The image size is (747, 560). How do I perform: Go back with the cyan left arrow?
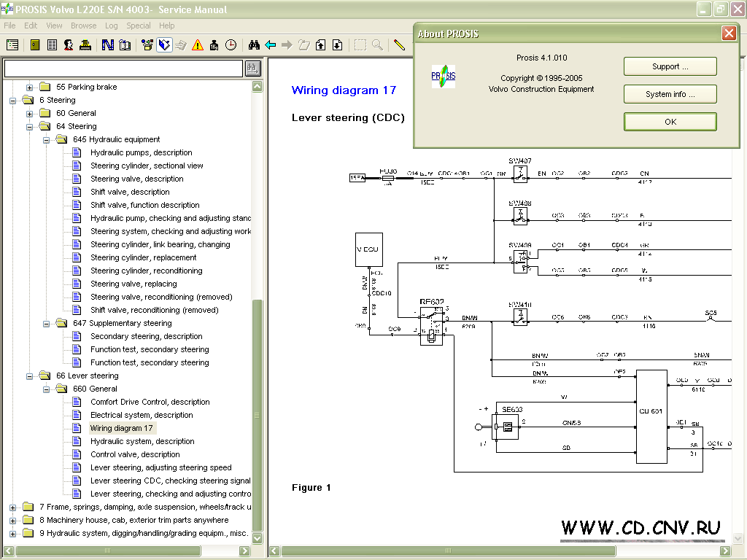pyautogui.click(x=271, y=44)
